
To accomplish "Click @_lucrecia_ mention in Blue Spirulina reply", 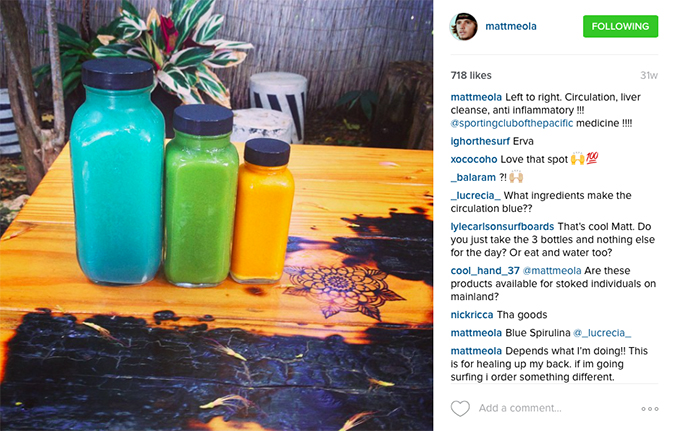I will click(602, 333).
